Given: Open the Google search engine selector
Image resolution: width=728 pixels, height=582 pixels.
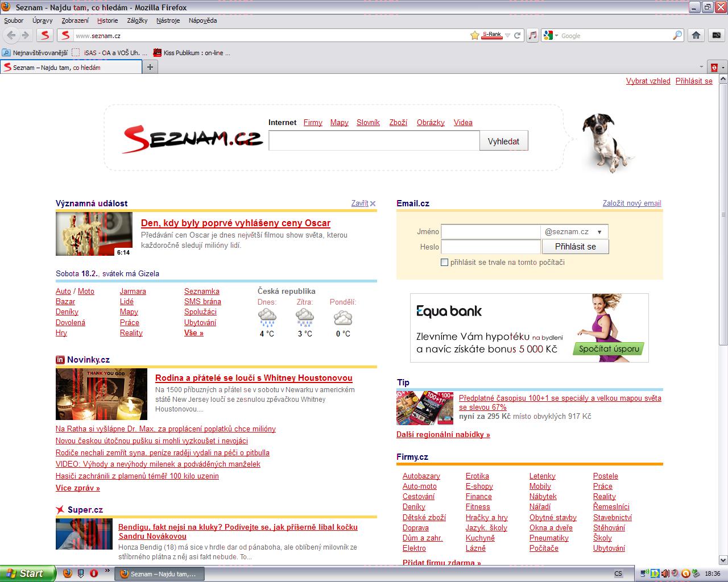Looking at the screenshot, I should pyautogui.click(x=551, y=35).
